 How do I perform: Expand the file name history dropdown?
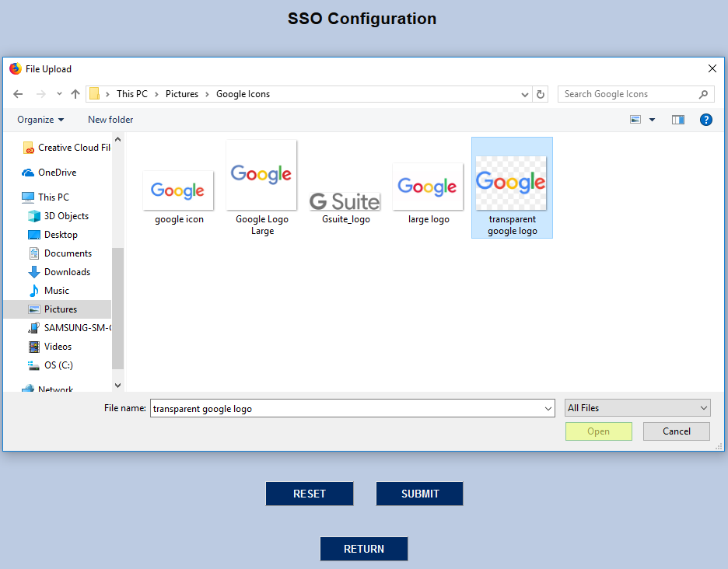[548, 407]
